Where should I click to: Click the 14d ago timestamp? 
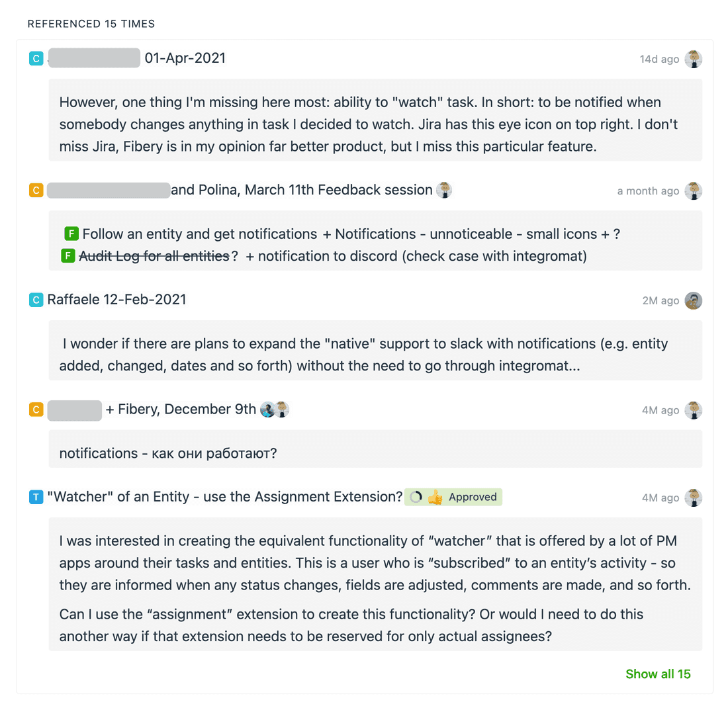tap(660, 58)
